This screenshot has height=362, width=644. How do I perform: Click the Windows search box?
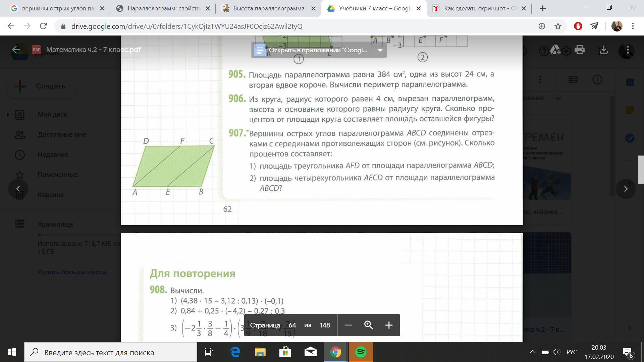click(x=111, y=352)
